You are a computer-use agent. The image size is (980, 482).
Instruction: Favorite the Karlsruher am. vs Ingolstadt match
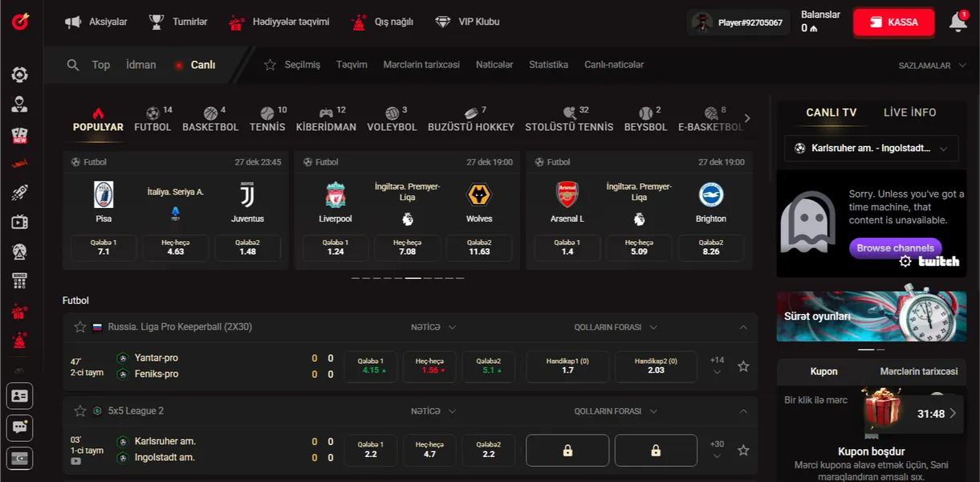(x=743, y=451)
